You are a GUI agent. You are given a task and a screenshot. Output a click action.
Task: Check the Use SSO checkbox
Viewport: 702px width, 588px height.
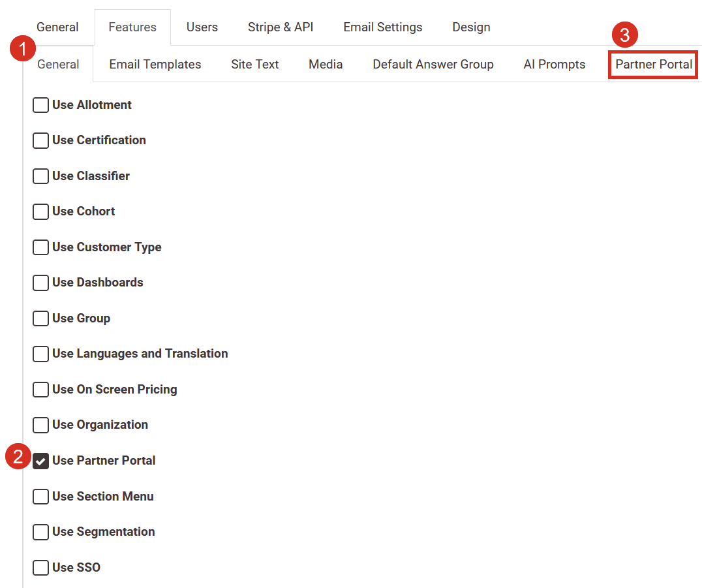(x=41, y=568)
